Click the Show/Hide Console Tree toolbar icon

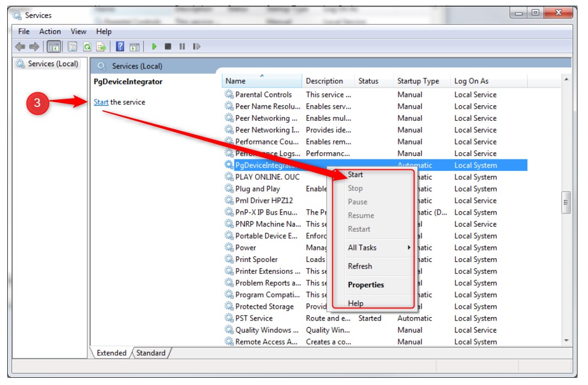(54, 47)
